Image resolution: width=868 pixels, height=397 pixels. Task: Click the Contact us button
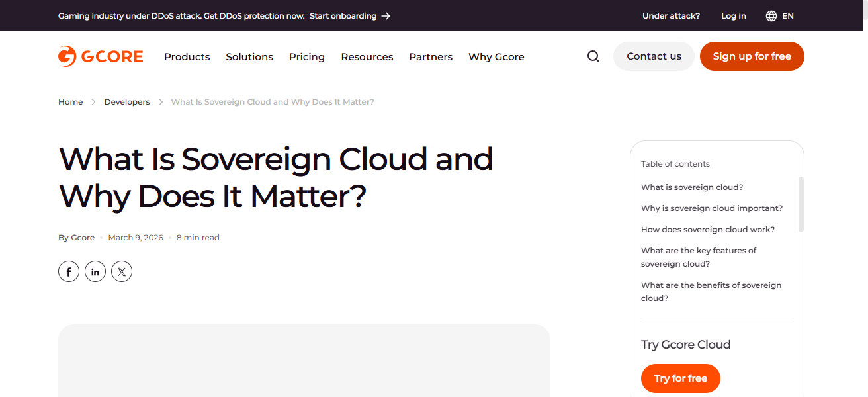[x=654, y=56]
